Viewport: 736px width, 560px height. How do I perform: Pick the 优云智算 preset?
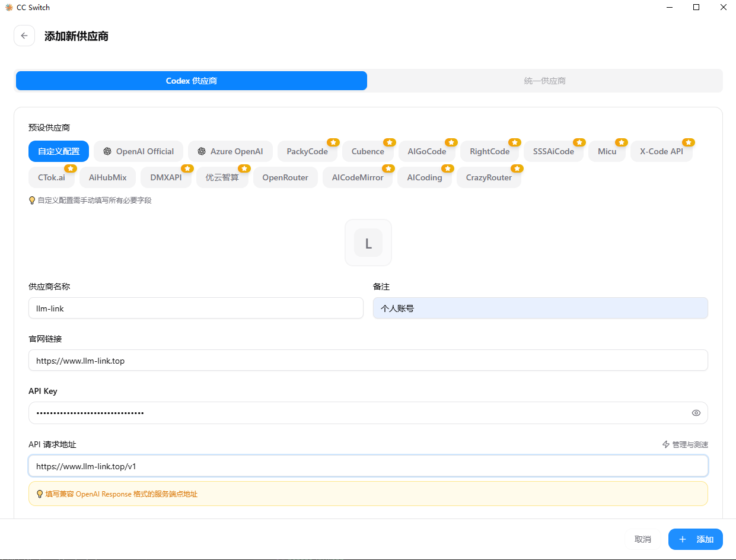click(x=222, y=177)
